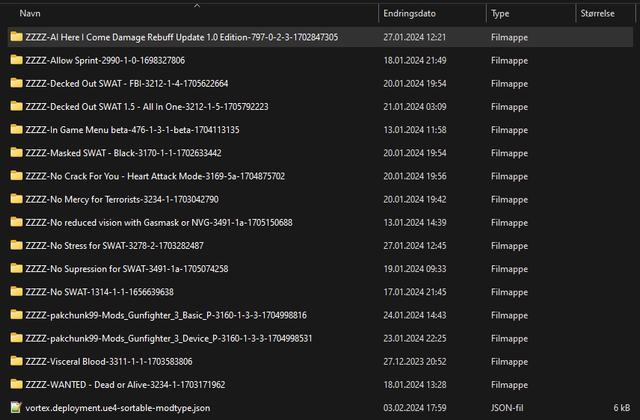Click folder icon for ZZZZ-Allow Sprint
640x420 pixels.
pos(16,60)
